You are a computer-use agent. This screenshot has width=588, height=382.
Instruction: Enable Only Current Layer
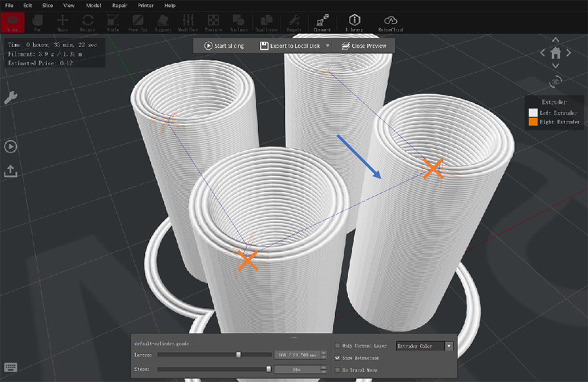coord(337,345)
